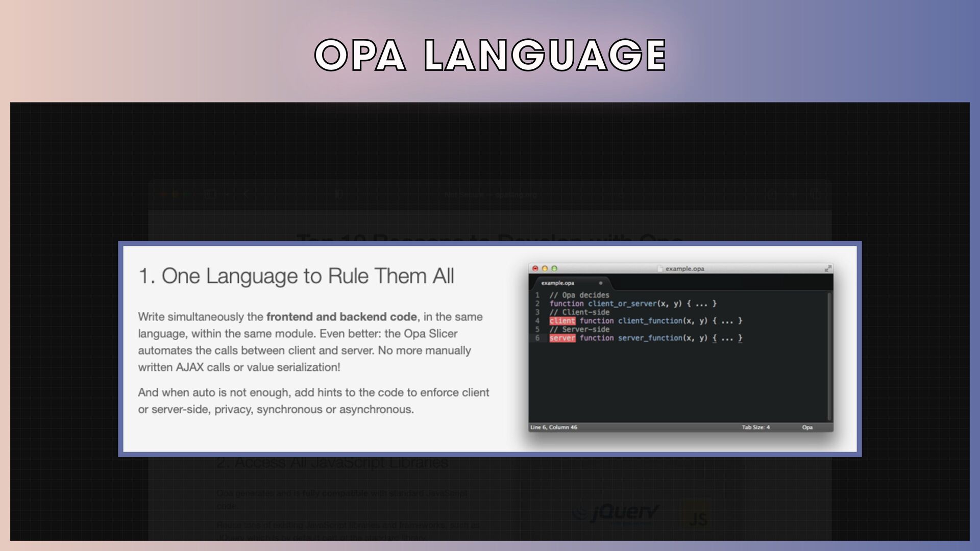Viewport: 980px width, 551px height.
Task: Click the highlighted client keyword on line 4
Action: [x=562, y=321]
